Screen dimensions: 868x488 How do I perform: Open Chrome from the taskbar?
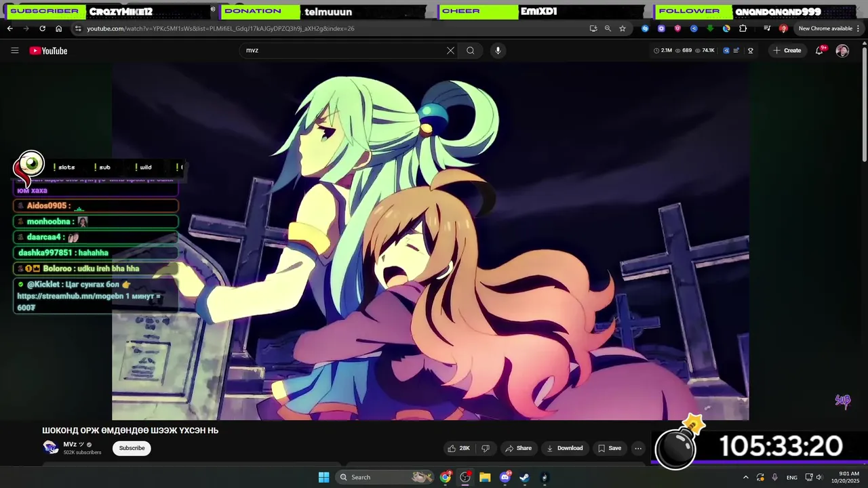pyautogui.click(x=445, y=477)
